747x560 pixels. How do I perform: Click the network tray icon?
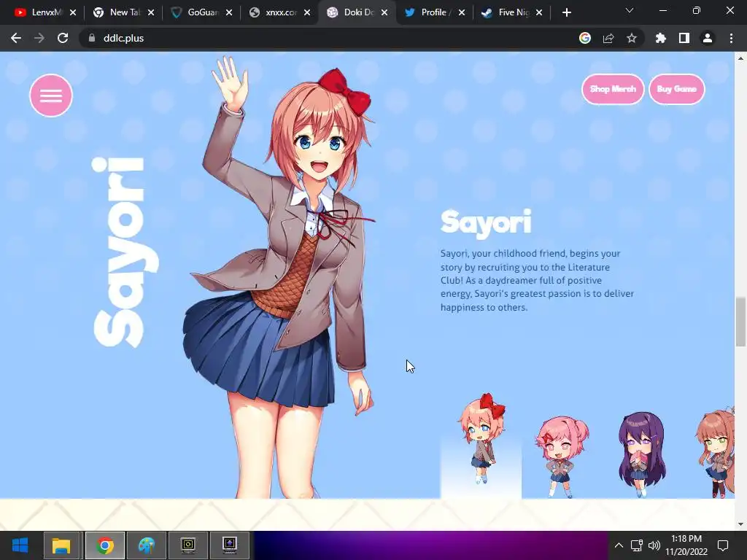point(636,545)
